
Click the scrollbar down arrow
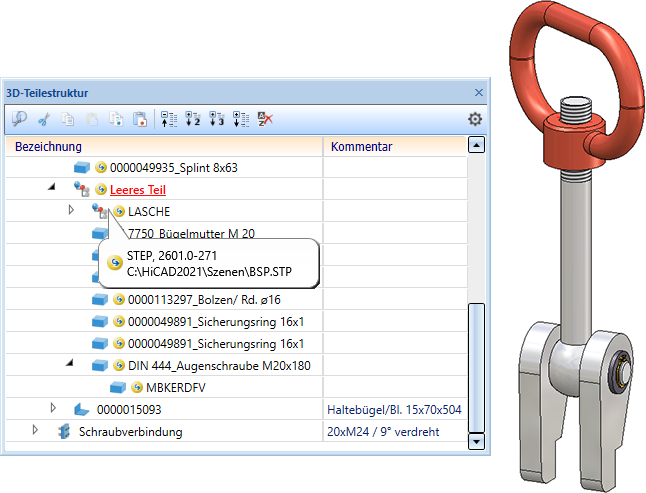(x=476, y=440)
